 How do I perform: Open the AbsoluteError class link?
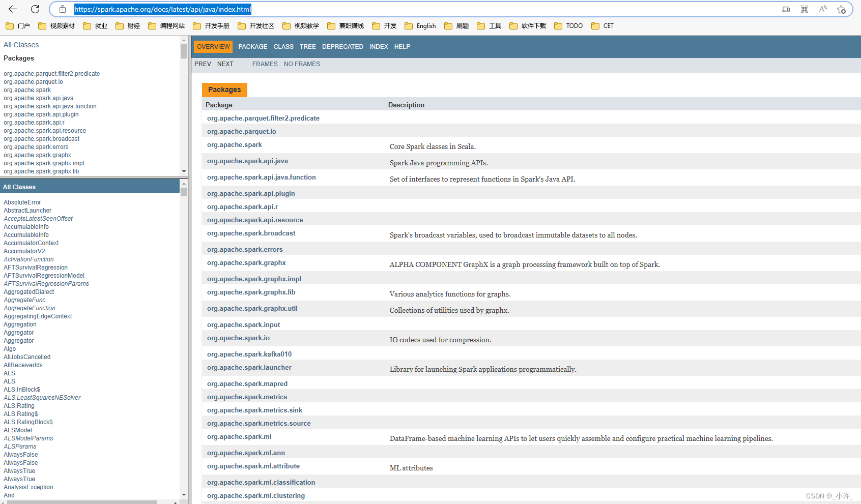click(x=22, y=202)
